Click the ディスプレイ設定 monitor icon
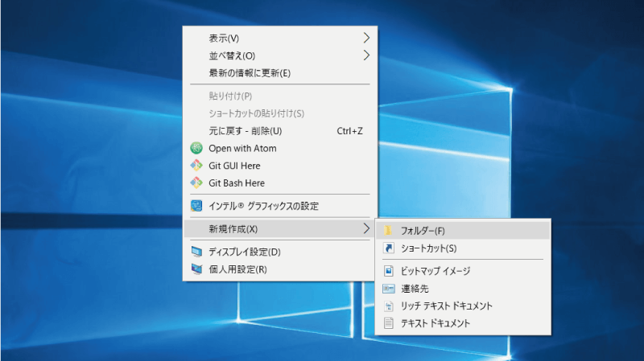Screen dimensions: 644x361 point(196,252)
